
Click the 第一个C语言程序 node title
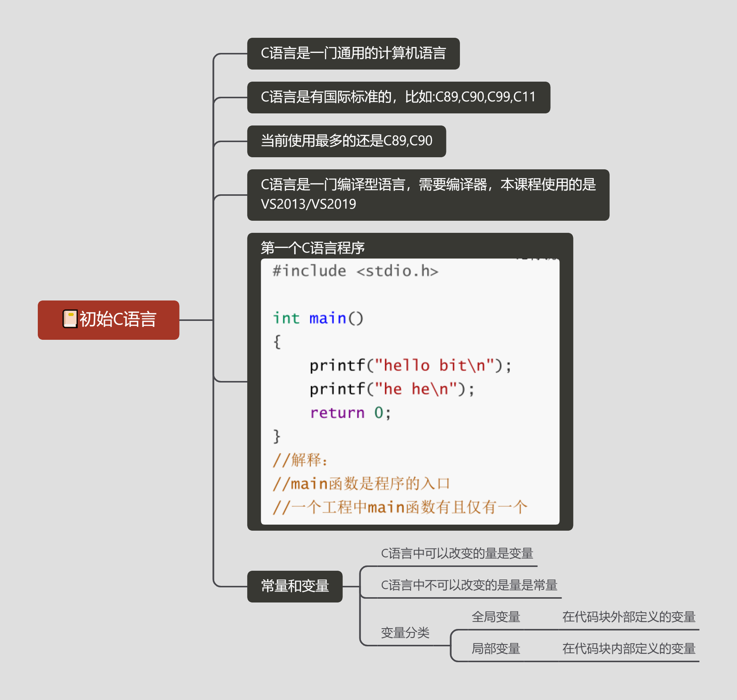tap(313, 248)
